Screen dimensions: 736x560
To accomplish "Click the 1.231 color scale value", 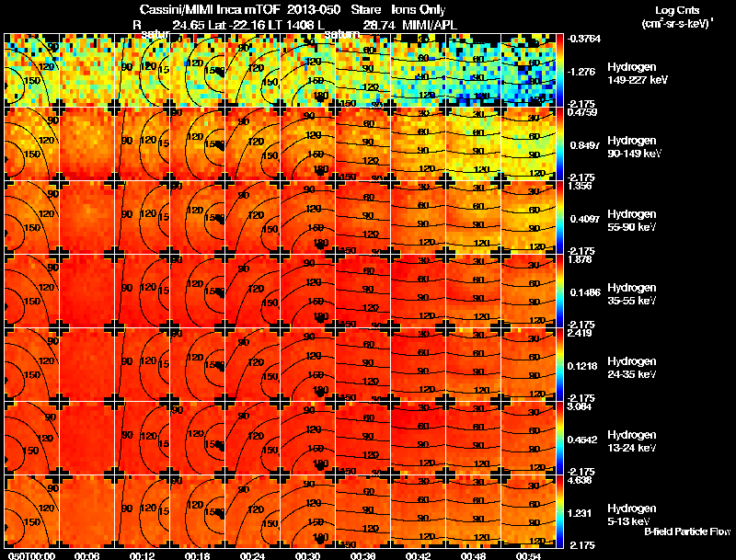I will pyautogui.click(x=580, y=513).
